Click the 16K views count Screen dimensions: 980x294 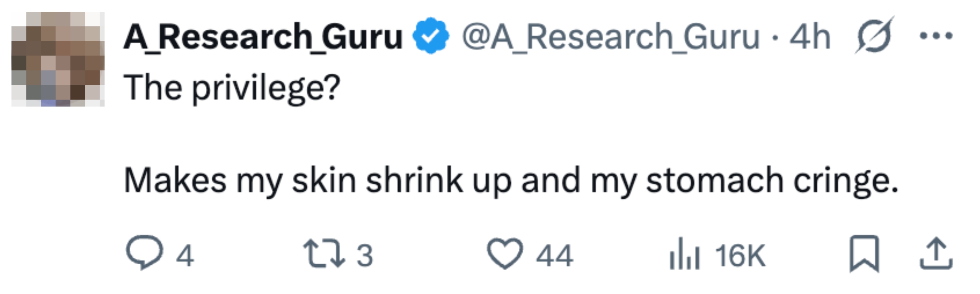[740, 255]
